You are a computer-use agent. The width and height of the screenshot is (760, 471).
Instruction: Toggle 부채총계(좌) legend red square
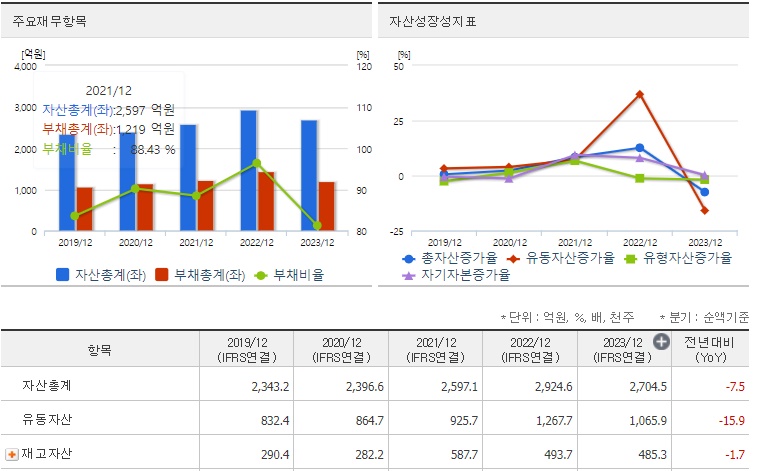(x=162, y=275)
